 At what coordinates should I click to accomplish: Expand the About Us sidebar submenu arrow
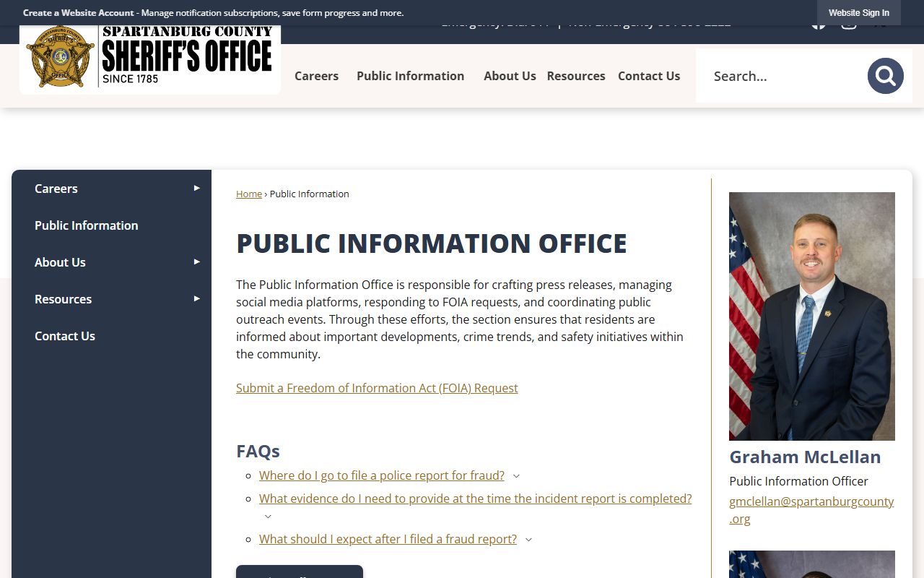(196, 262)
